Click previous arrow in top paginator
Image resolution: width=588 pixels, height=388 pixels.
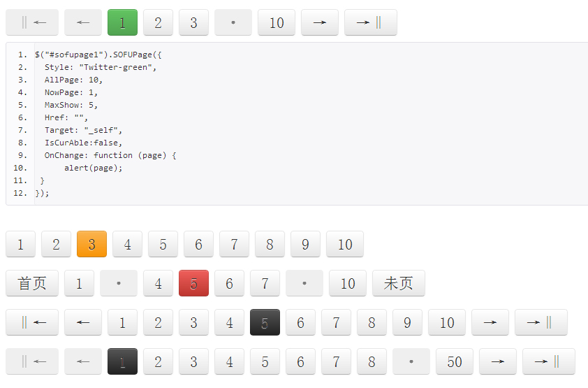tap(83, 22)
